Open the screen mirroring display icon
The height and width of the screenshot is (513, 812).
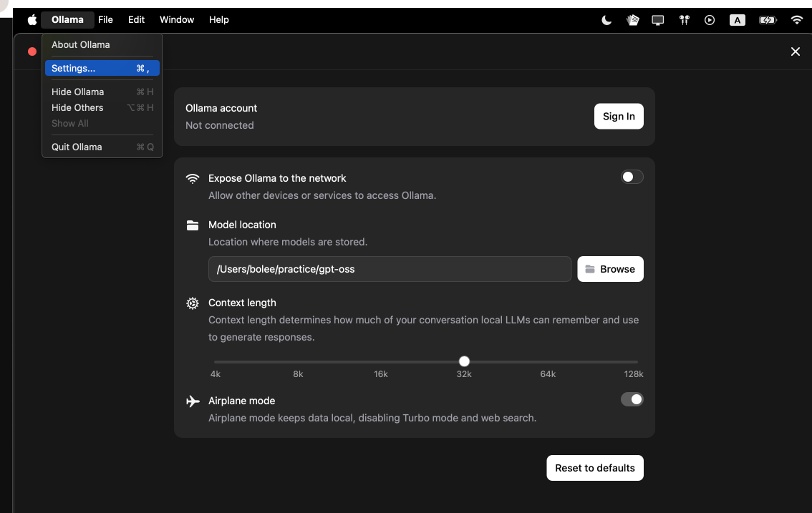(x=657, y=20)
